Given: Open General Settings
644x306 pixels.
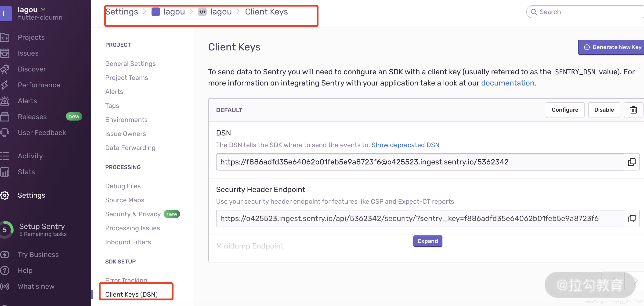Looking at the screenshot, I should pos(130,64).
